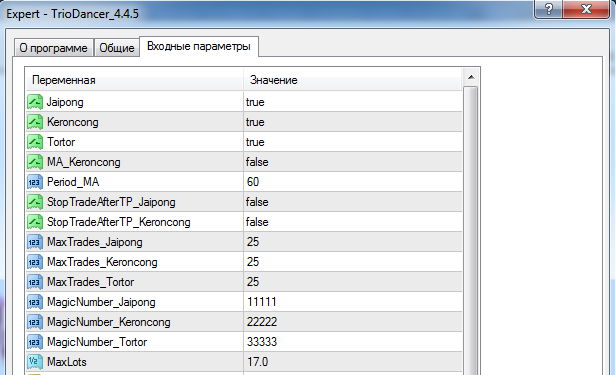The image size is (616, 375).
Task: Select the MaxTrades_Jaipong variable name
Action: (x=95, y=243)
